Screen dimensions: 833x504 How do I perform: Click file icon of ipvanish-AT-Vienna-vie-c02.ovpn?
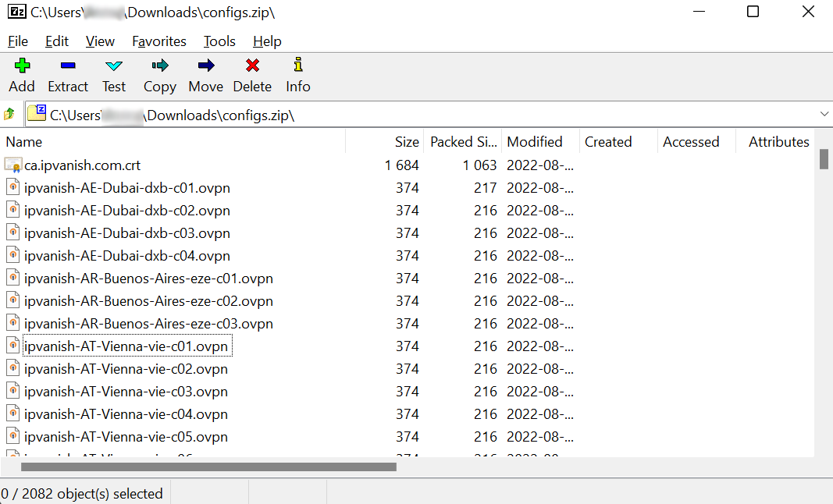point(13,368)
